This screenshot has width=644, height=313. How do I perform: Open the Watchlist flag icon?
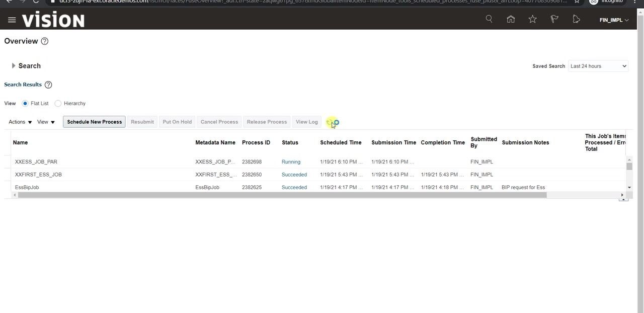click(554, 19)
